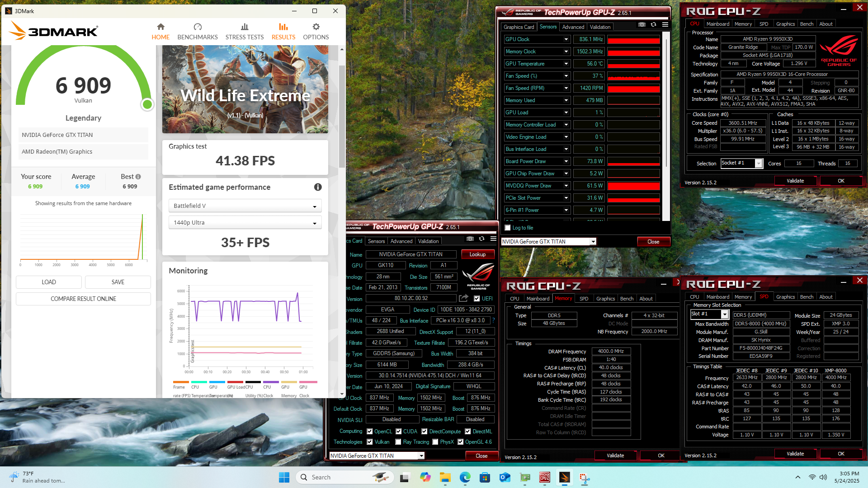Switch to Validation tab in GPU-Z Sensors window
868x488 pixels.
(x=600, y=27)
